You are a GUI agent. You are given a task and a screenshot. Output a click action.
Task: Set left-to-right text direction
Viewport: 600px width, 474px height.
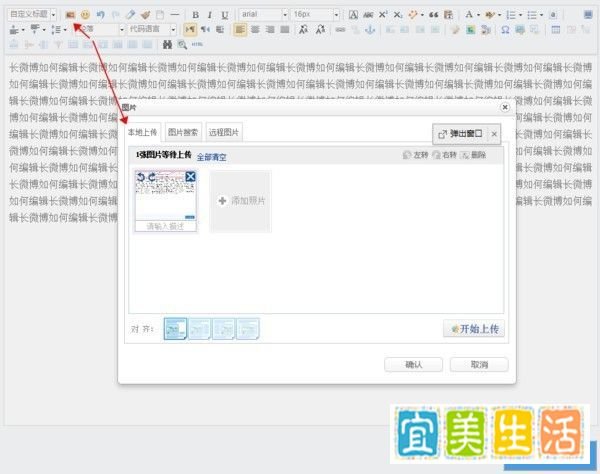click(190, 29)
